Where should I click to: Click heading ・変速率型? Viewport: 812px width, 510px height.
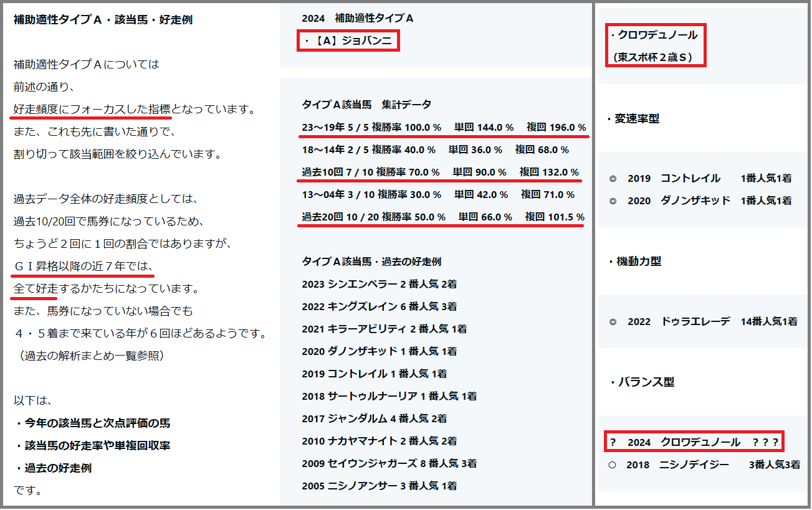[x=634, y=118]
